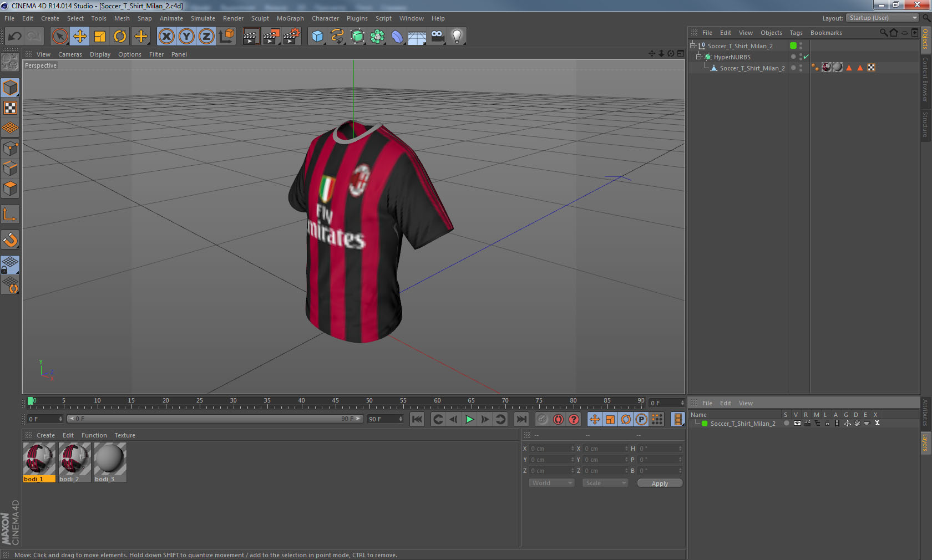The height and width of the screenshot is (560, 932).
Task: Open the HyperNURBS generator icon
Action: (x=358, y=37)
